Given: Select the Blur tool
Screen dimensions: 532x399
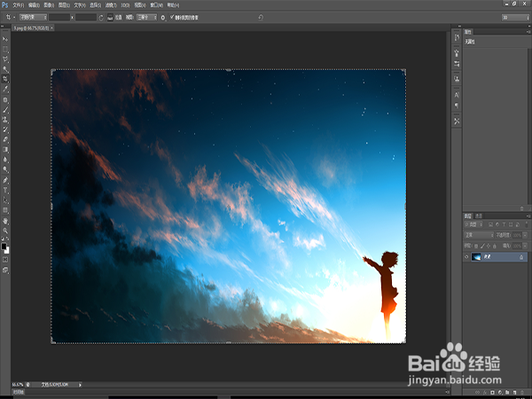Looking at the screenshot, I should point(5,160).
